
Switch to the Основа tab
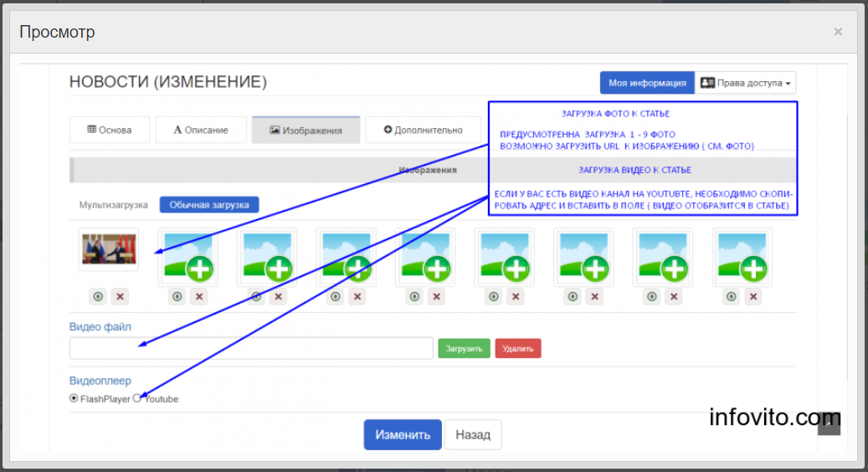110,130
